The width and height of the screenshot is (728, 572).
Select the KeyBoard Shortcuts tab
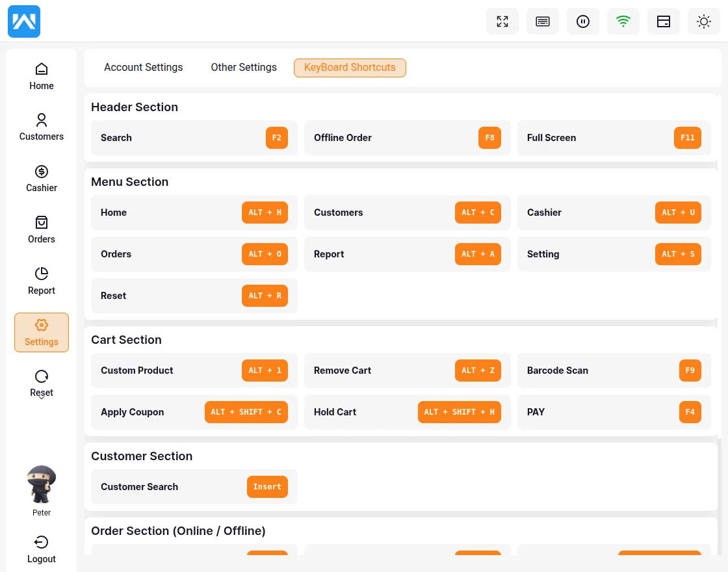[x=350, y=68]
